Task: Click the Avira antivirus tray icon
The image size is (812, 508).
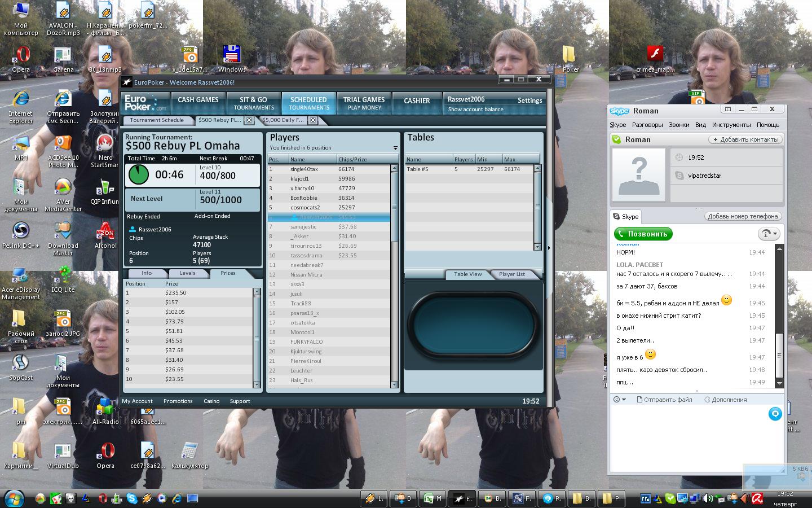Action: pos(757,498)
